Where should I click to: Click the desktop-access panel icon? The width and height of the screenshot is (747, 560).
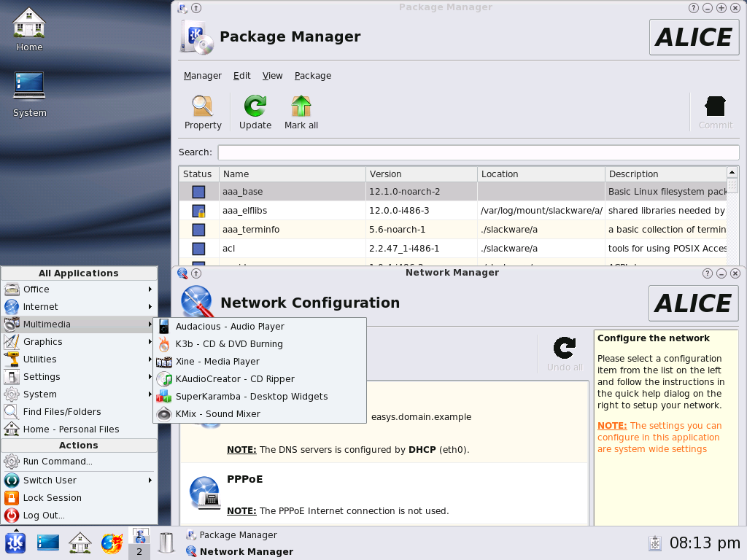pos(48,542)
